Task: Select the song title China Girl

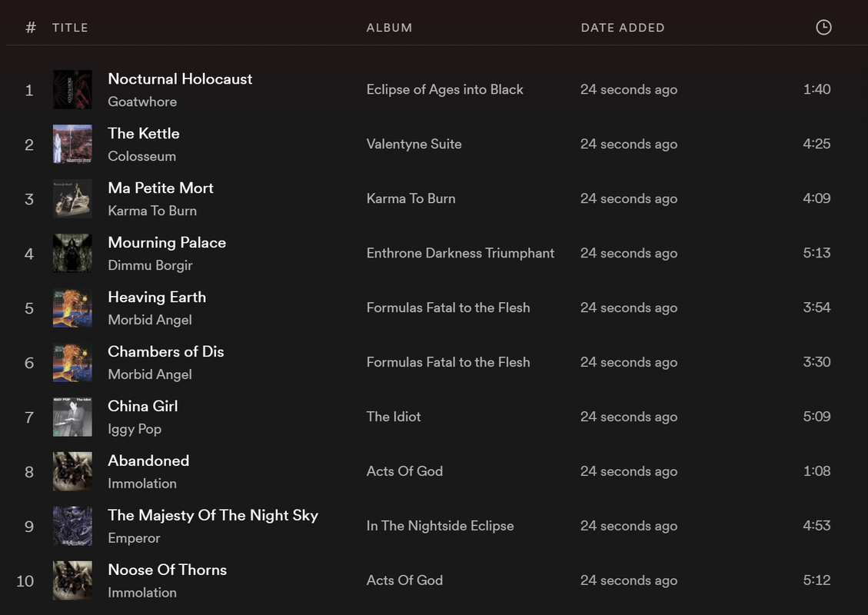Action: 143,407
